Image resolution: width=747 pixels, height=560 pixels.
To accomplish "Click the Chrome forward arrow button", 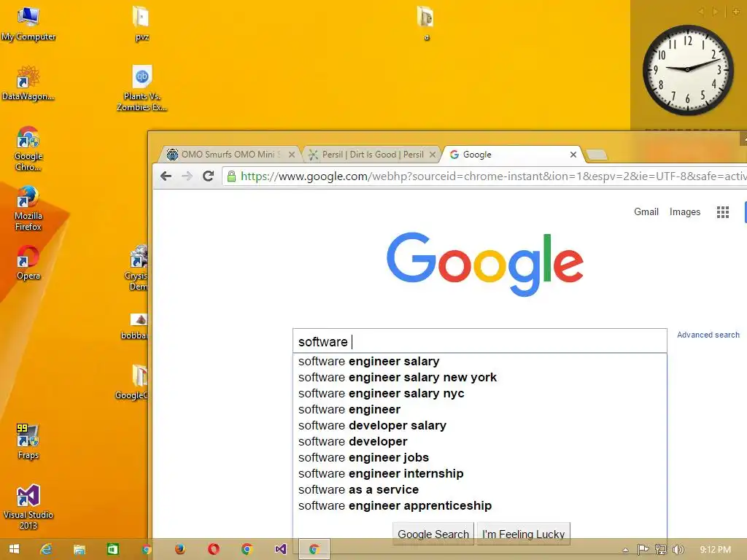I will coord(187,176).
